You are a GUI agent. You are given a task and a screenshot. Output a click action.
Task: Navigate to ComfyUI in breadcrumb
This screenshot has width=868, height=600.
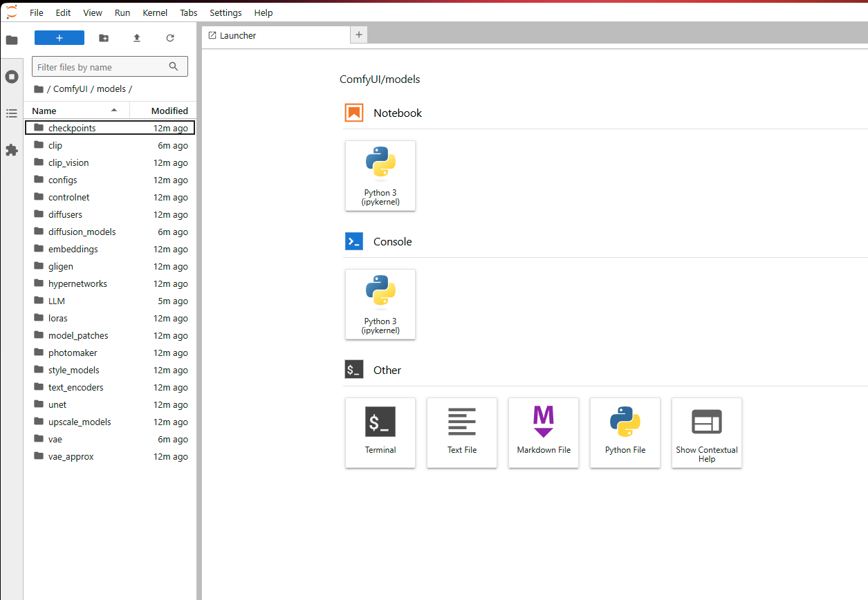pyautogui.click(x=71, y=89)
